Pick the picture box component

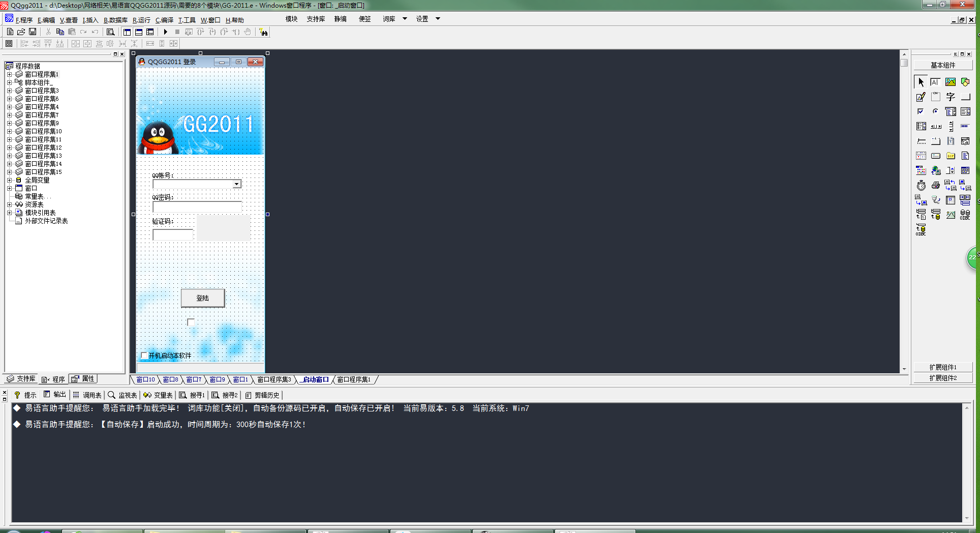click(x=951, y=82)
